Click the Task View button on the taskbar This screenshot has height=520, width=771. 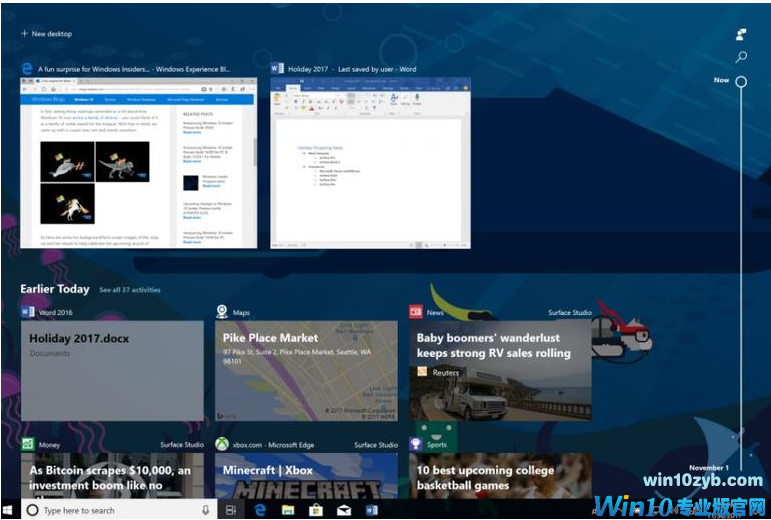coord(231,510)
